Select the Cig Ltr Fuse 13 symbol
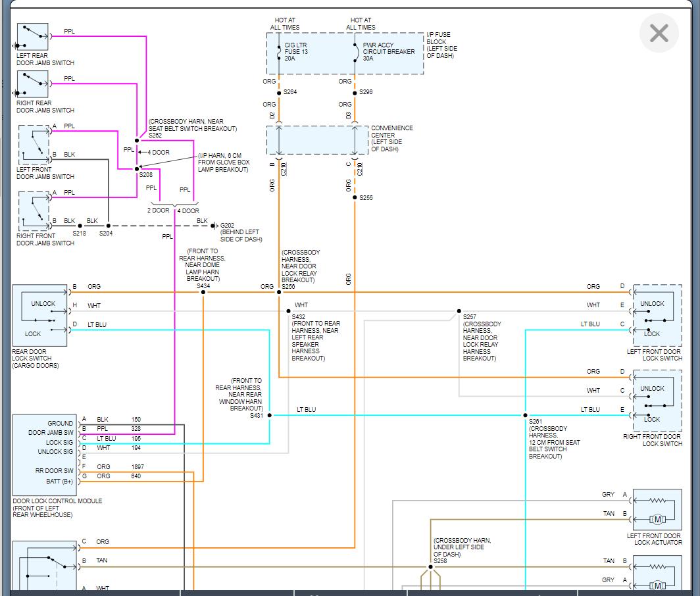This screenshot has height=596, width=700. pyautogui.click(x=278, y=52)
